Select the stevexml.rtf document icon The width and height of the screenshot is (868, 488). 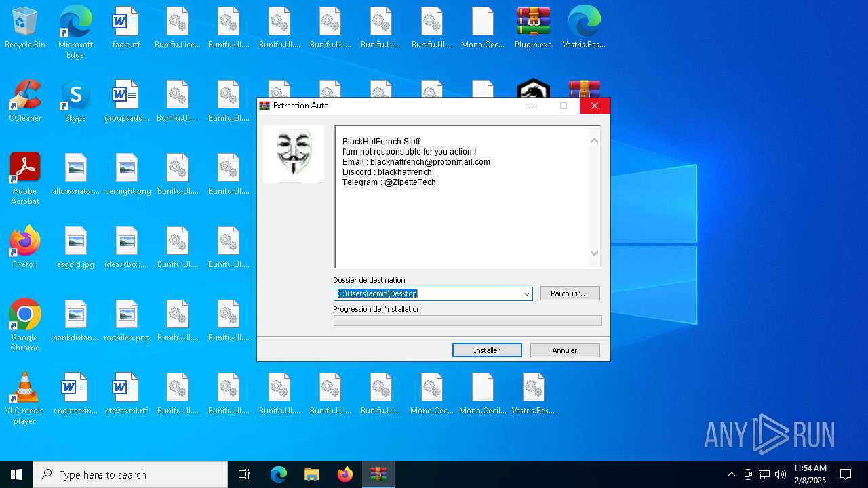coord(126,394)
